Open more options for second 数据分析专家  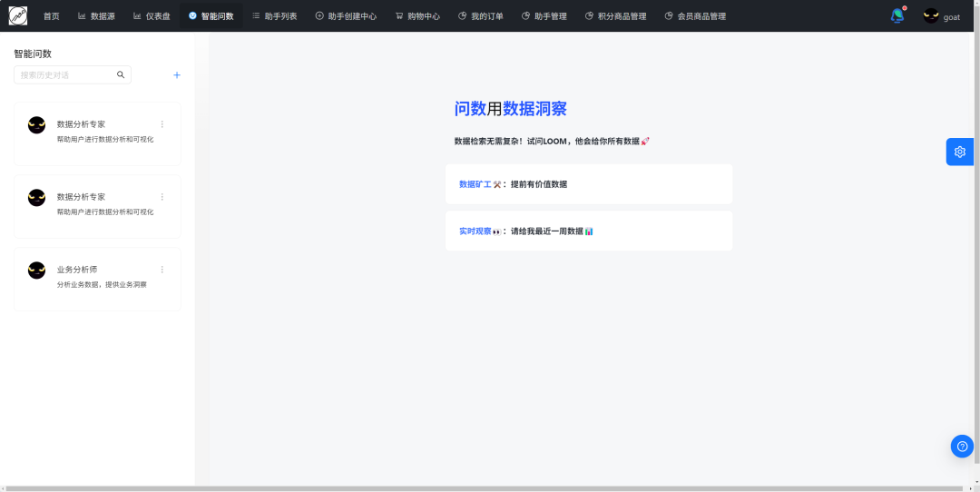point(162,197)
